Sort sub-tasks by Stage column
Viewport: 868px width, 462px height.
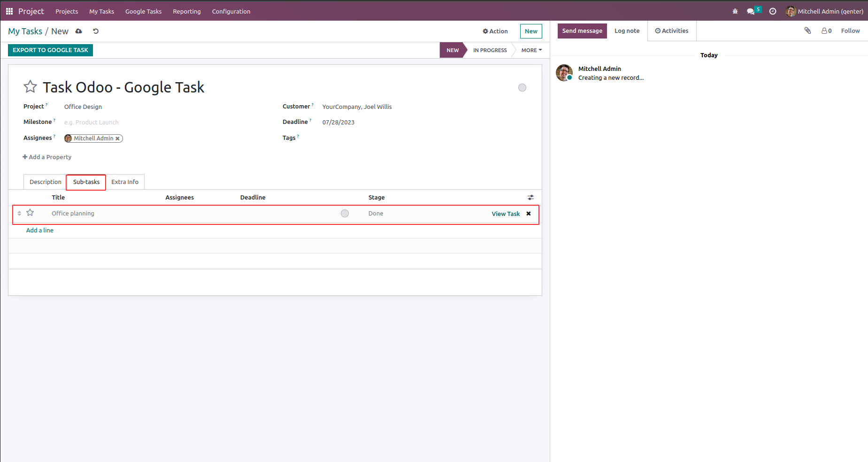(x=376, y=198)
